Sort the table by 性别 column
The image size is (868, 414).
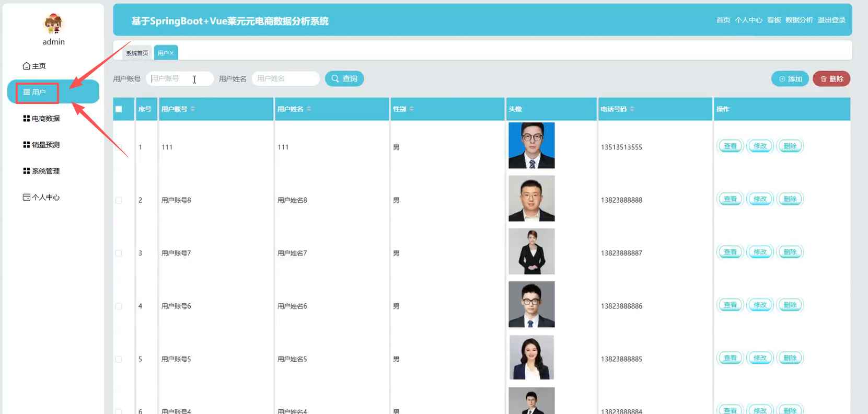(411, 109)
